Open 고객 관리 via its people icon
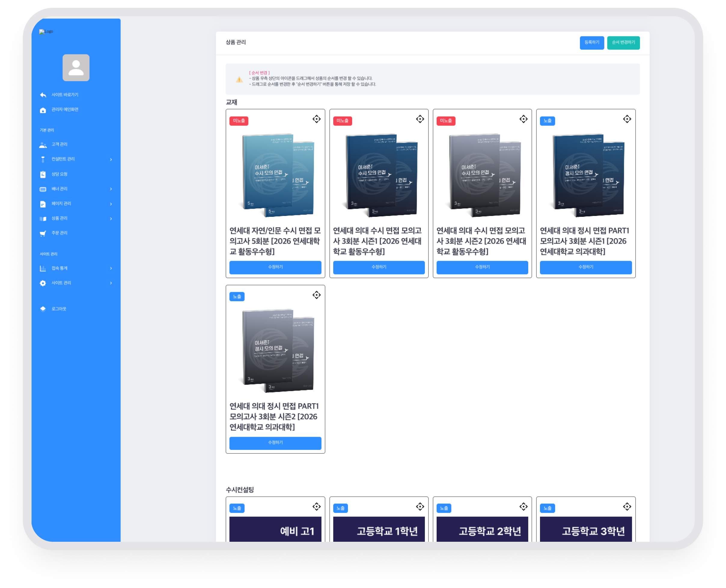 [x=43, y=145]
